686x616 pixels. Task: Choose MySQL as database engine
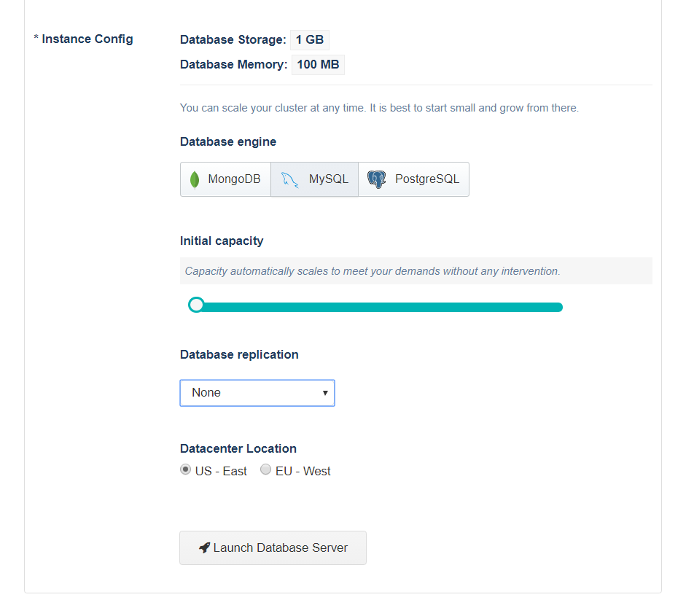pos(314,179)
